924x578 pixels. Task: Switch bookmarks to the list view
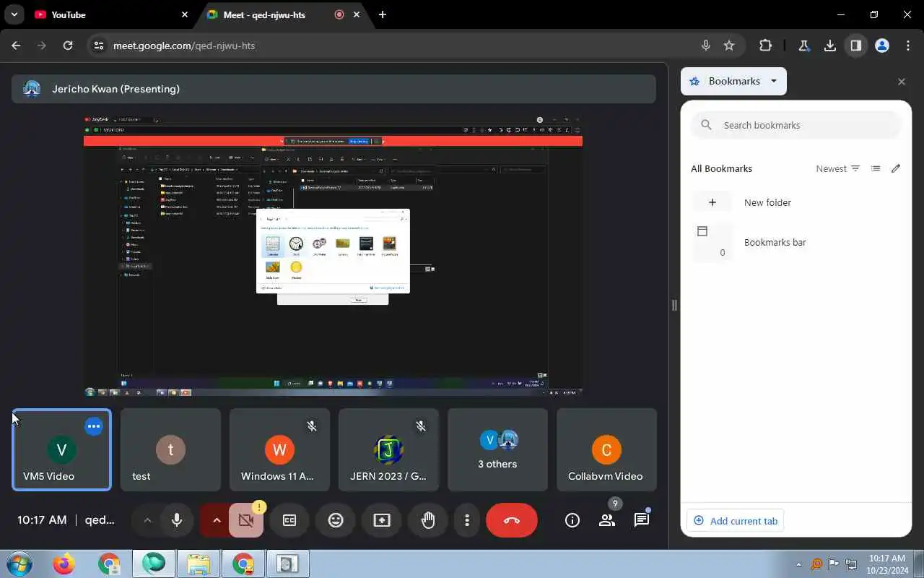pos(876,168)
